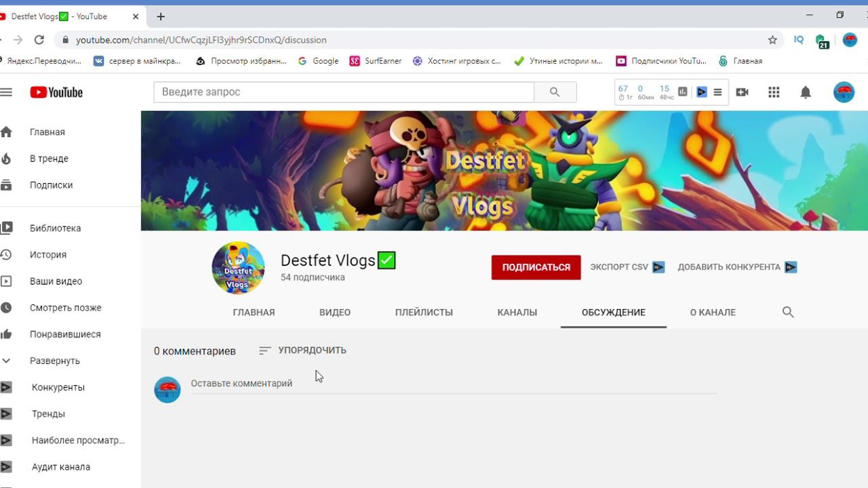868x488 pixels.
Task: Click the YouTube logo
Action: [x=56, y=92]
